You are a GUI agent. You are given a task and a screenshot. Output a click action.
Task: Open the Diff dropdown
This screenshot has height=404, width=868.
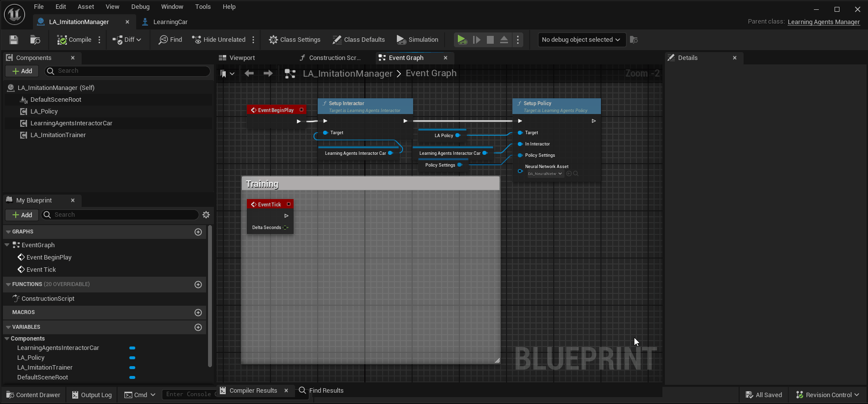point(127,40)
